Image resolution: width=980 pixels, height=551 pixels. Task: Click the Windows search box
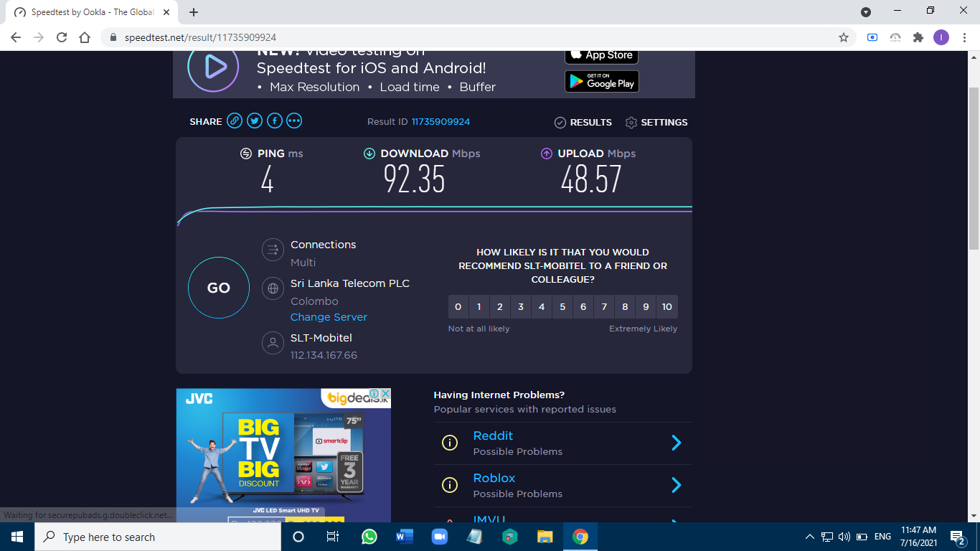[x=158, y=537]
